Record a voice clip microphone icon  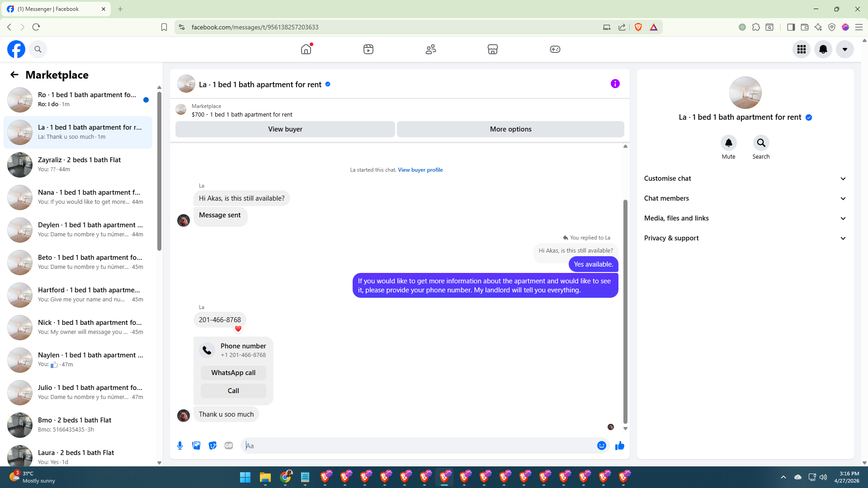pyautogui.click(x=180, y=446)
